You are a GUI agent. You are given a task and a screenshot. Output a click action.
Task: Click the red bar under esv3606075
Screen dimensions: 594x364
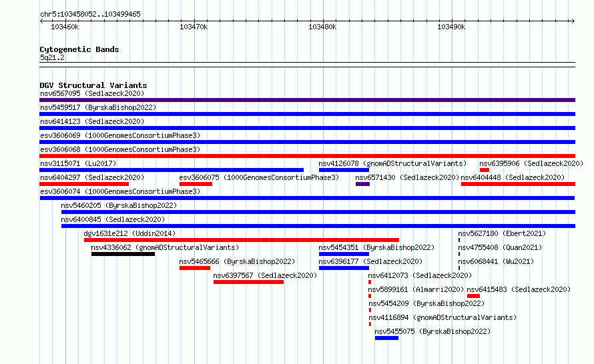coord(196,184)
